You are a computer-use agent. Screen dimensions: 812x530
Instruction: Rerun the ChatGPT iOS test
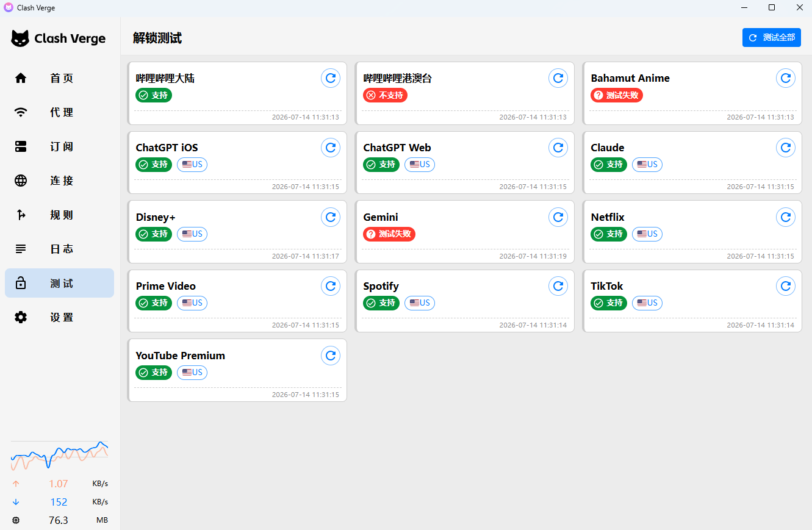pos(331,147)
